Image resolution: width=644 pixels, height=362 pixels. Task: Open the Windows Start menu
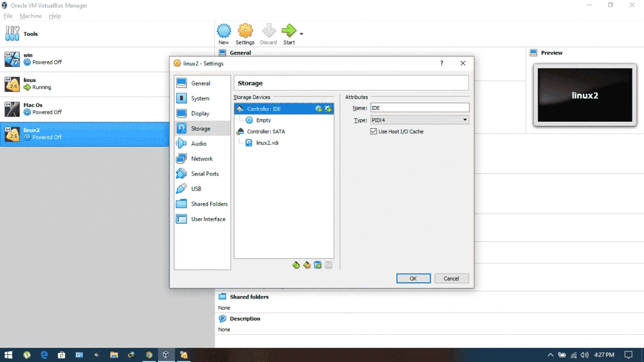coord(9,355)
